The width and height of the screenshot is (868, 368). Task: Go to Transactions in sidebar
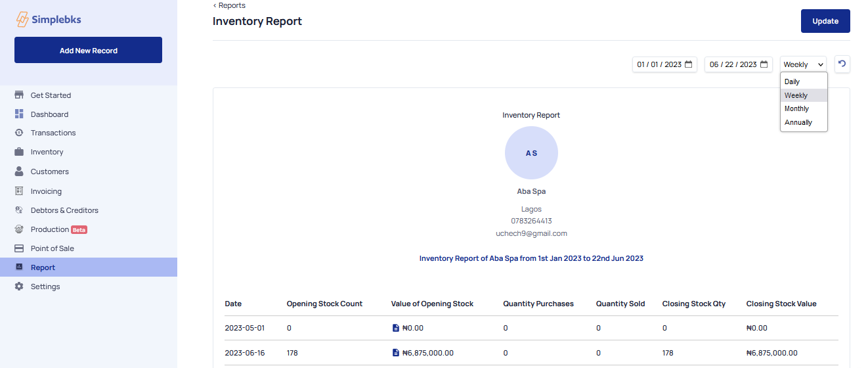(53, 133)
